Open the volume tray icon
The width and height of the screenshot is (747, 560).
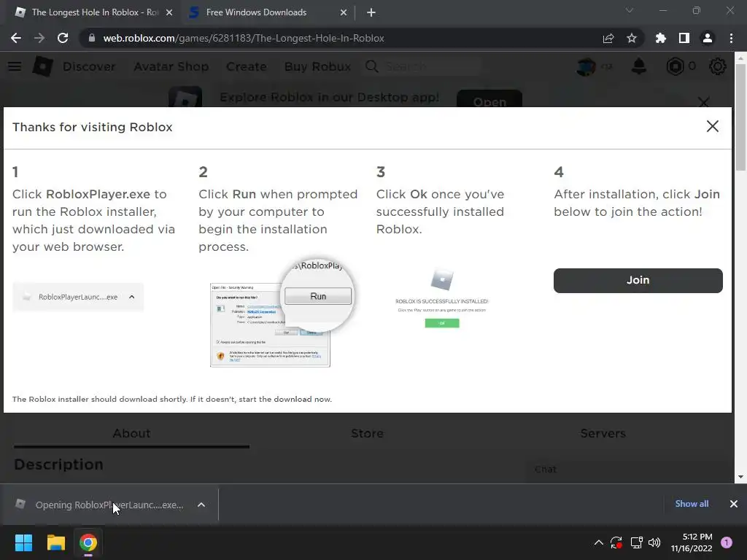tap(654, 542)
